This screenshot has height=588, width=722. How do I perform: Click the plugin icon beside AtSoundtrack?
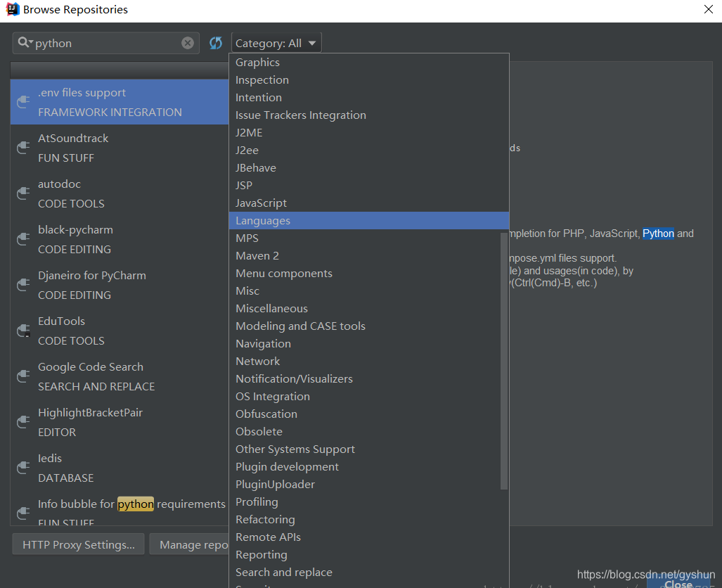click(22, 148)
